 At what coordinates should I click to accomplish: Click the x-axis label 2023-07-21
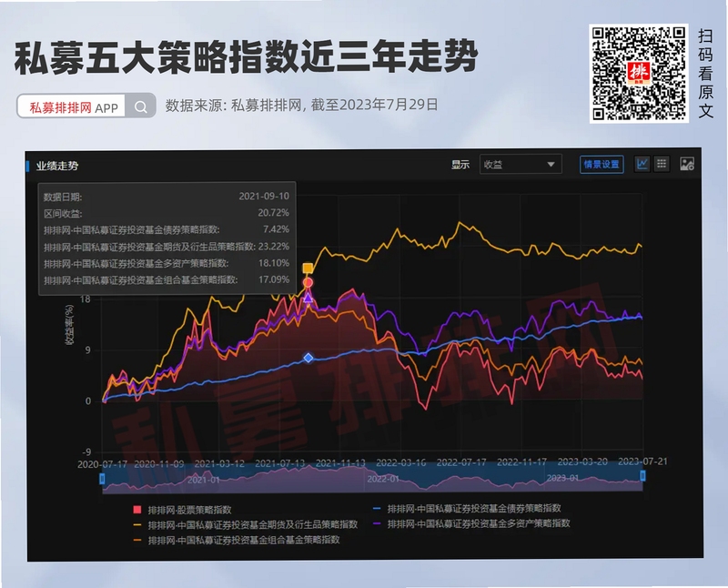click(642, 461)
